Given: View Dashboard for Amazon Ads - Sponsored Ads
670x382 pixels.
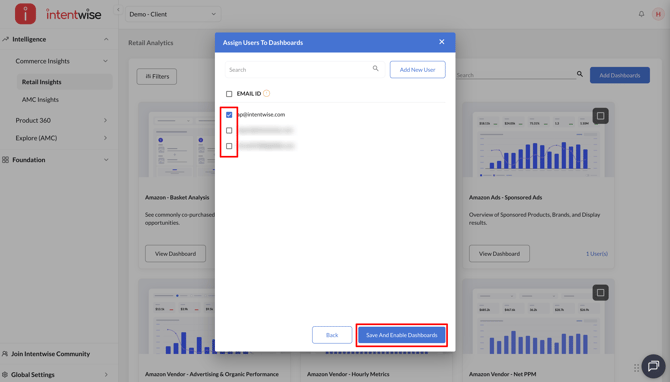Looking at the screenshot, I should (499, 253).
